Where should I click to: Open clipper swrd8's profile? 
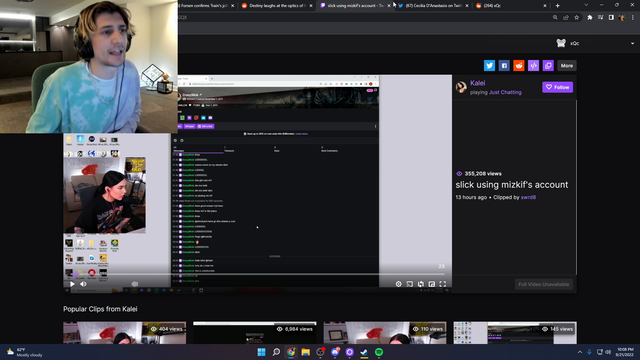[x=528, y=197]
